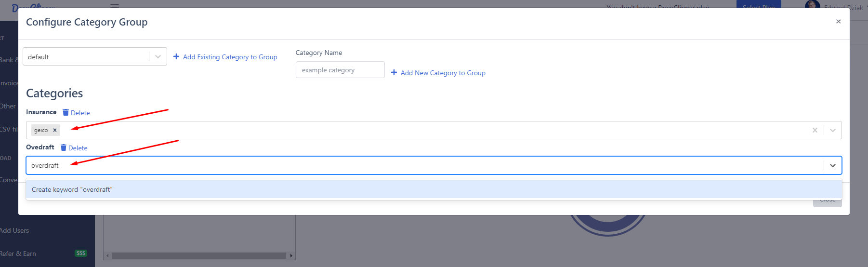Focus the Category Name input field
Viewport: 868px width, 267px height.
pyautogui.click(x=340, y=70)
